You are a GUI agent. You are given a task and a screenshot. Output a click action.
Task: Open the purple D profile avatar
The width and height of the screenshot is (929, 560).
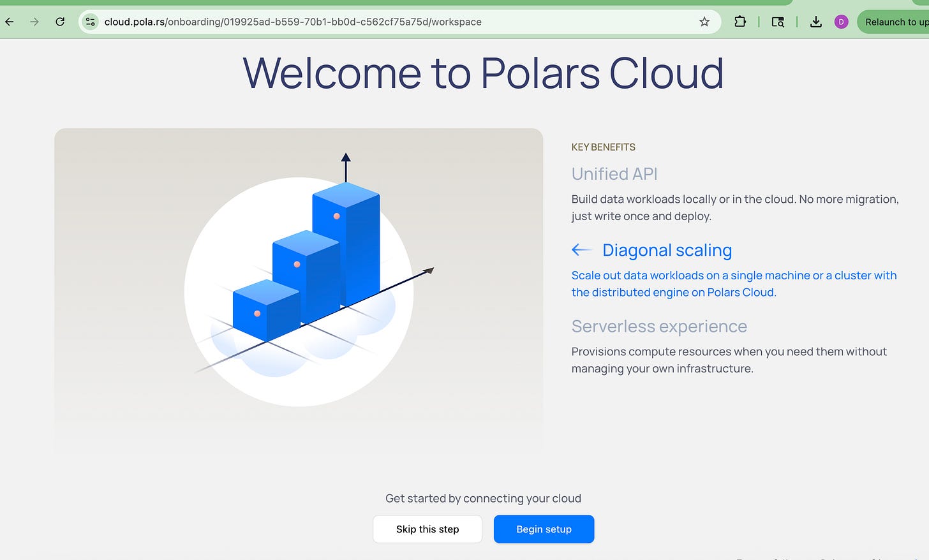842,22
